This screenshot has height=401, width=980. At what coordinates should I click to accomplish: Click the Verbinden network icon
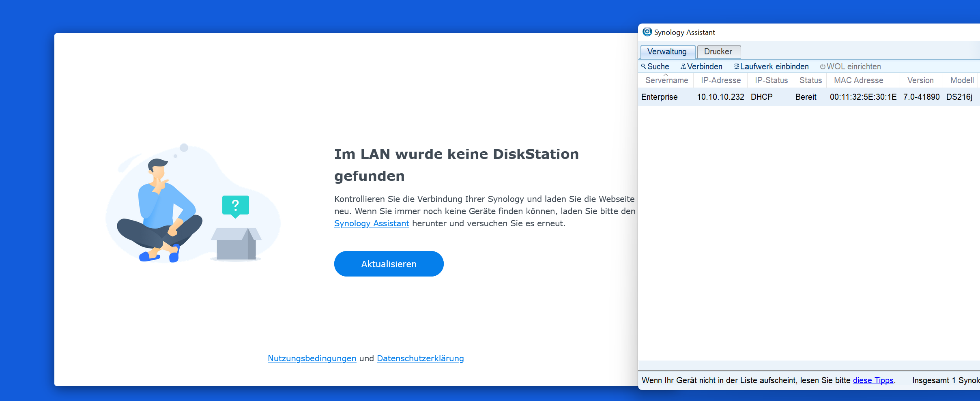pos(683,66)
